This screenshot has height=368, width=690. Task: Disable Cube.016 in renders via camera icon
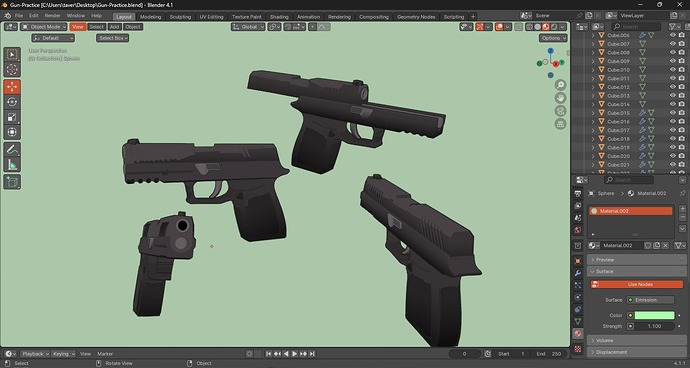click(x=681, y=121)
